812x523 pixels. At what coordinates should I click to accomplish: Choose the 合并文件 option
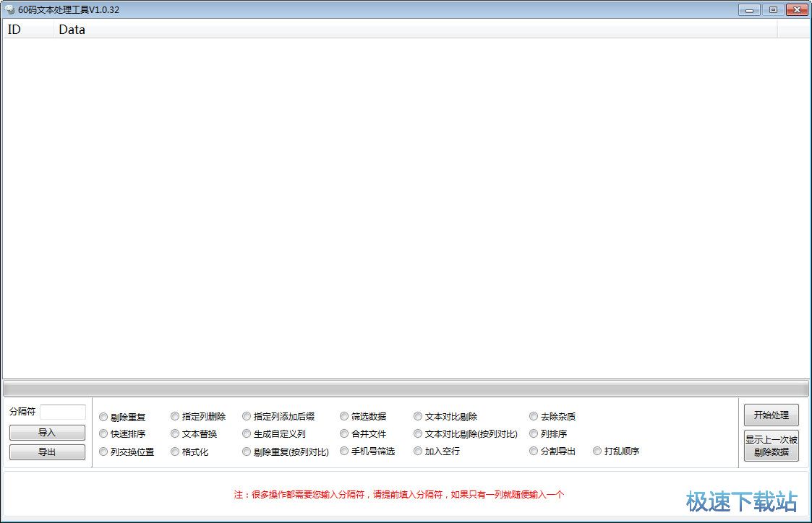pos(344,433)
